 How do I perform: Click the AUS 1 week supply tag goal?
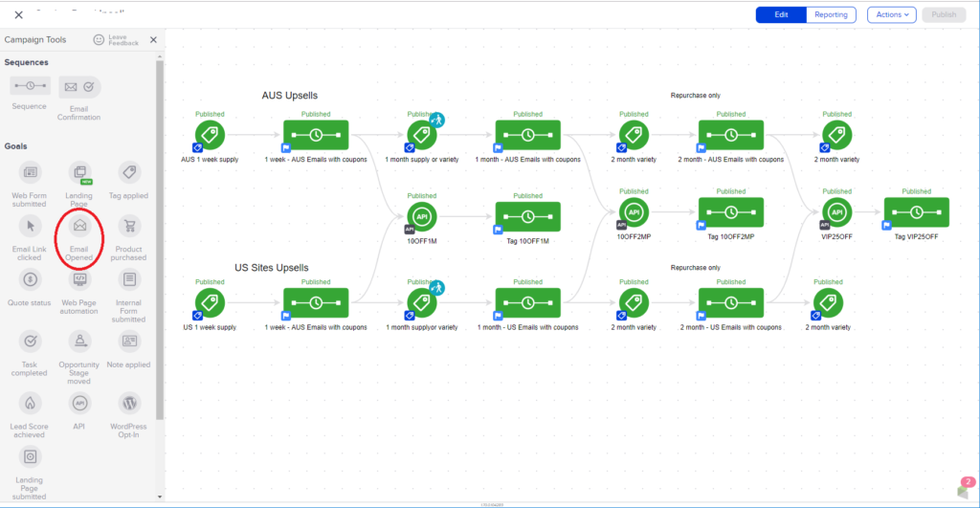click(210, 135)
